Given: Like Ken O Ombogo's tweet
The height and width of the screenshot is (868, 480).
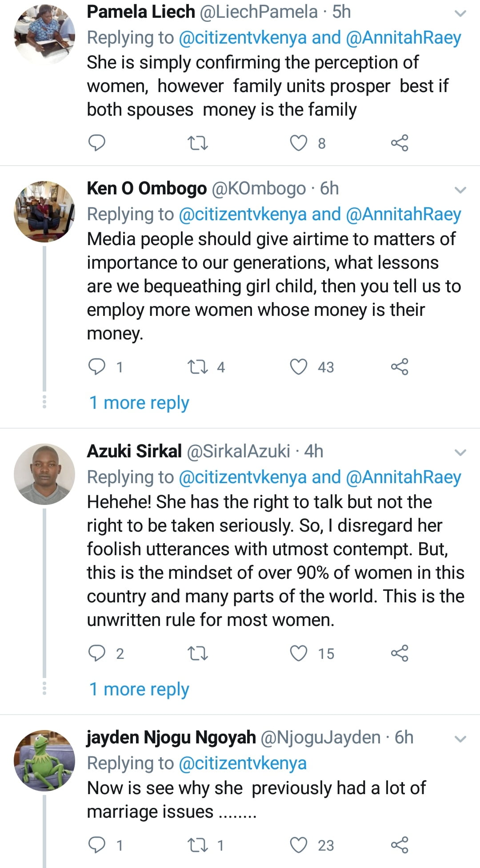Looking at the screenshot, I should 299,367.
